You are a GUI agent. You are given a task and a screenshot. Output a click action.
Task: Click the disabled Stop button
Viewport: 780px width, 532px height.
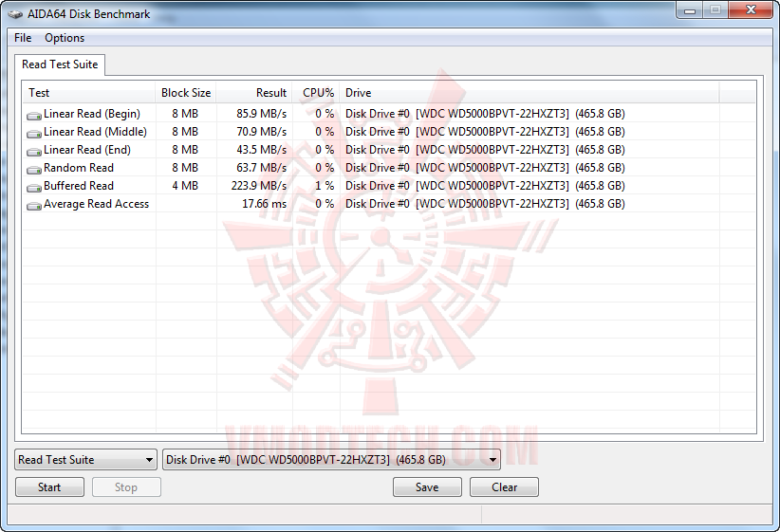pos(126,487)
